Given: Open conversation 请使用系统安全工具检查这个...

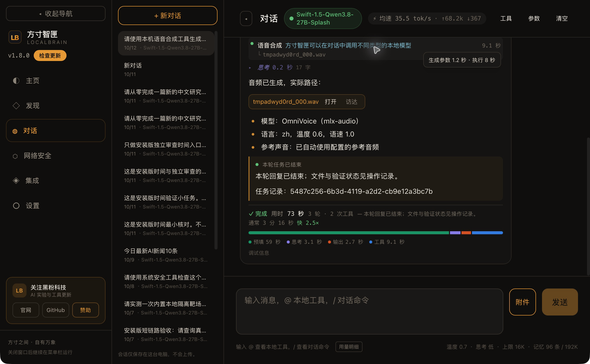Looking at the screenshot, I should point(166,281).
